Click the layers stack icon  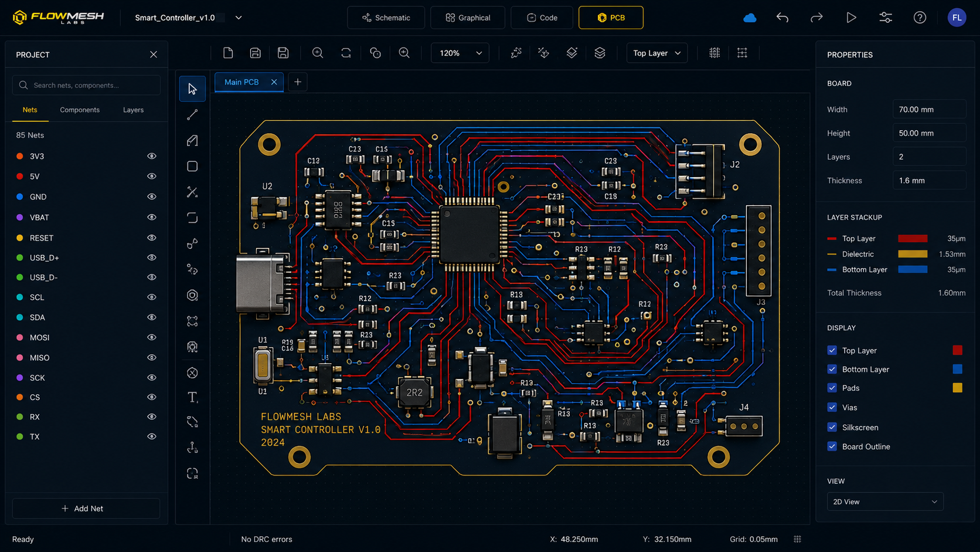point(600,53)
